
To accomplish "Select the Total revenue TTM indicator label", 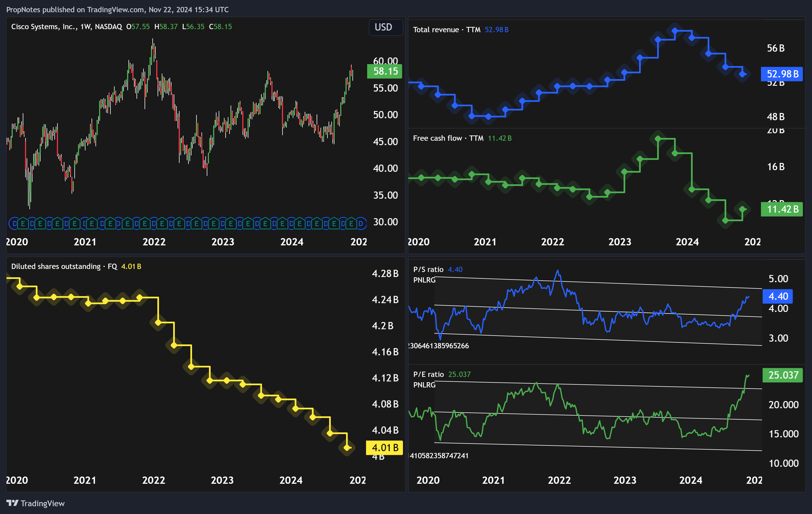I will pos(446,30).
